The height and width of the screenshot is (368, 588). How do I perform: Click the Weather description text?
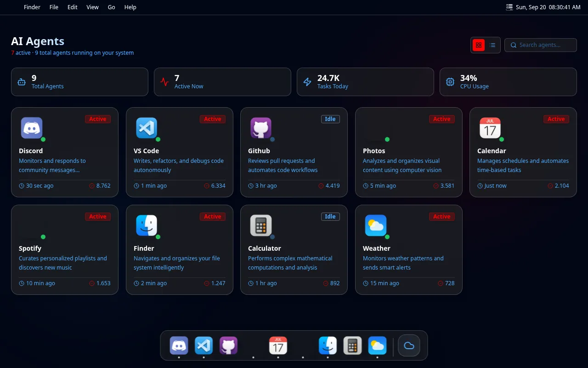pyautogui.click(x=403, y=263)
